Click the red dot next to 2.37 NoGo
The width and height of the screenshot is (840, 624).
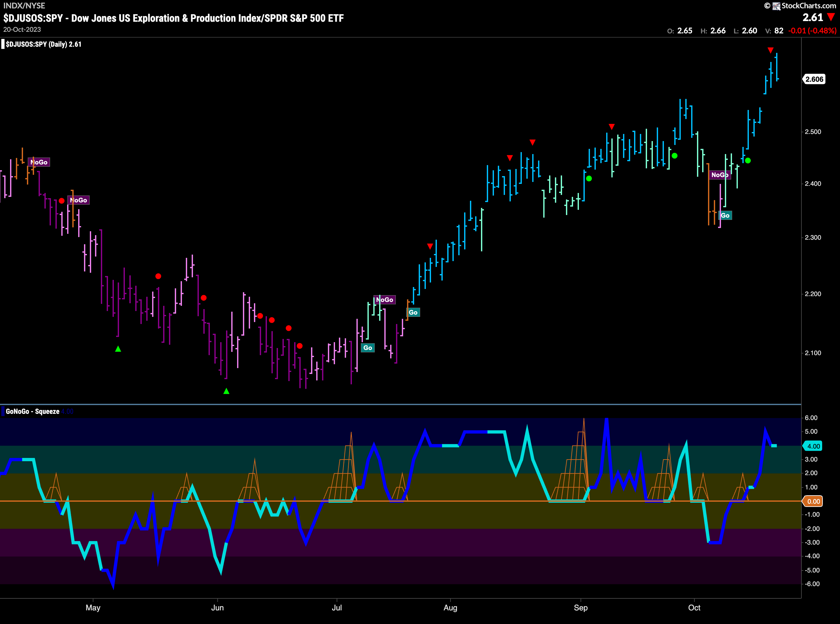62,200
